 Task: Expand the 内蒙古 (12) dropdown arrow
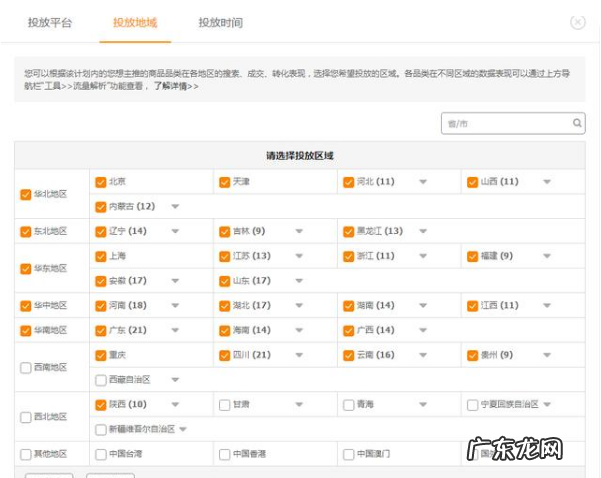point(175,207)
